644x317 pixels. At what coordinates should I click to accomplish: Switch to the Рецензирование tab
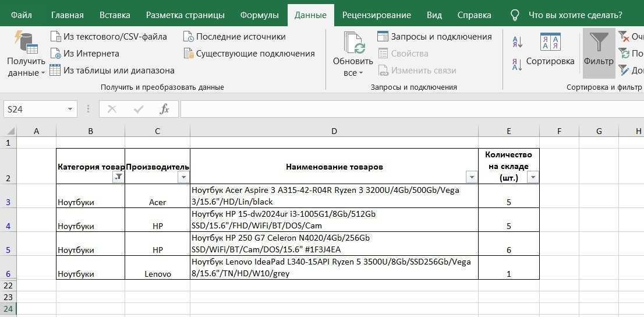point(377,15)
